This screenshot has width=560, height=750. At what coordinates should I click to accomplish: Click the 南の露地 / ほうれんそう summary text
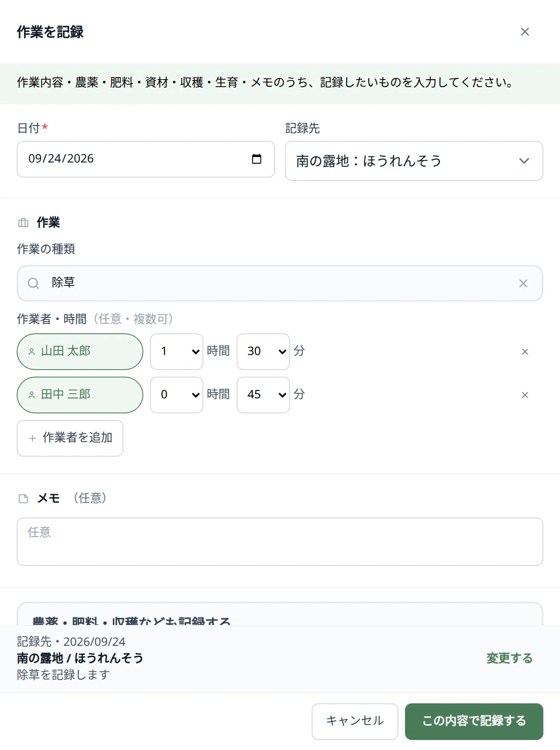pos(80,658)
